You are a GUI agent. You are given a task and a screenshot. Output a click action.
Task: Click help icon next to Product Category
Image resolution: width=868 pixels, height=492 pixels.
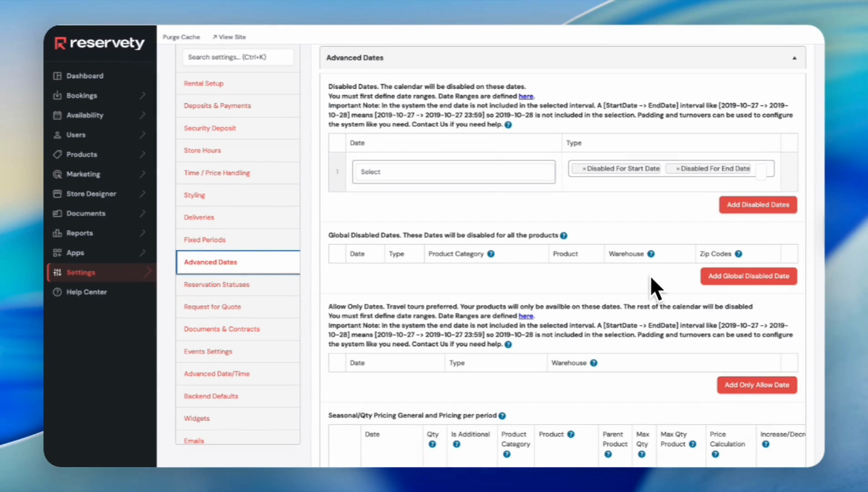coord(491,254)
